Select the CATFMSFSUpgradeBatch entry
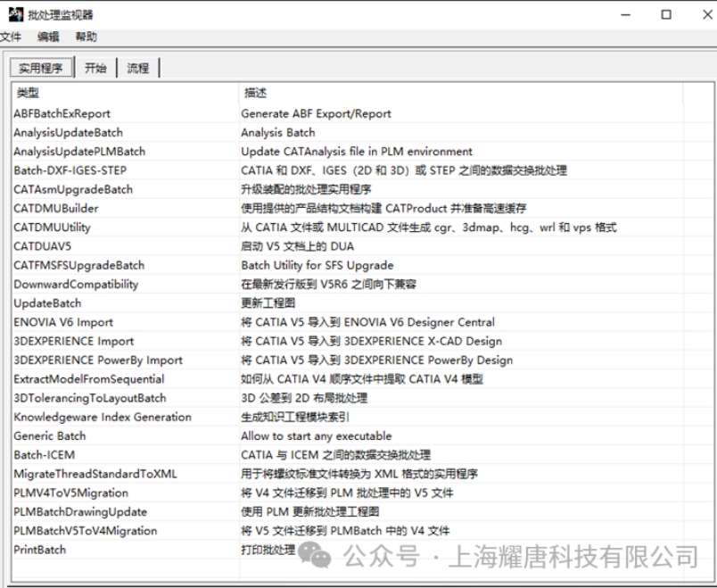 point(79,265)
